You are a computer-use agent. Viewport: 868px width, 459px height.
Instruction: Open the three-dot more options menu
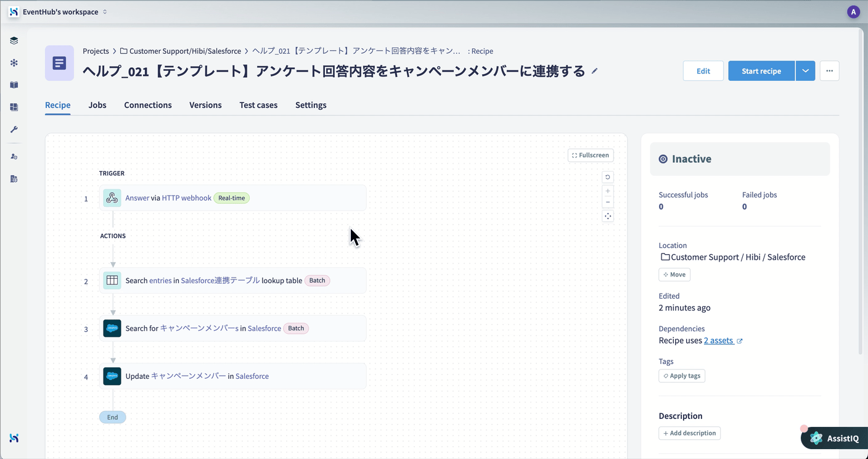[829, 71]
